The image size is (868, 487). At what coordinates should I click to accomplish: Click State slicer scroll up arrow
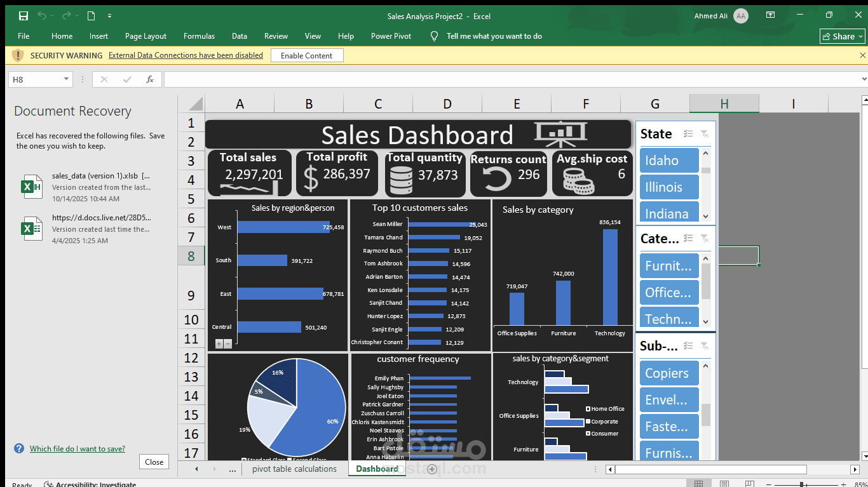click(x=705, y=153)
